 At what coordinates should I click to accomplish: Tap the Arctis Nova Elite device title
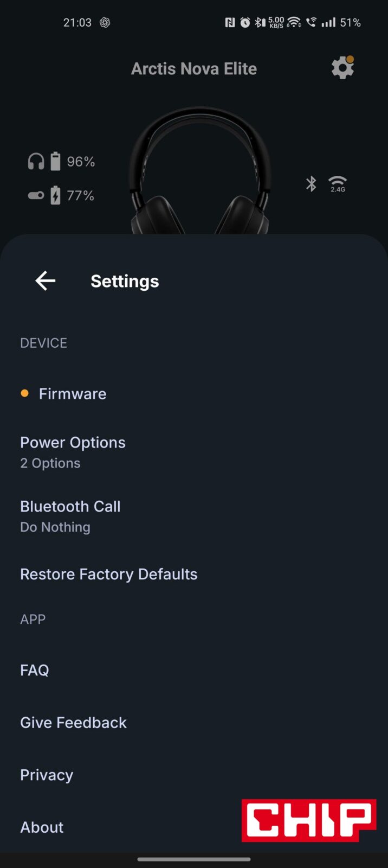click(194, 69)
